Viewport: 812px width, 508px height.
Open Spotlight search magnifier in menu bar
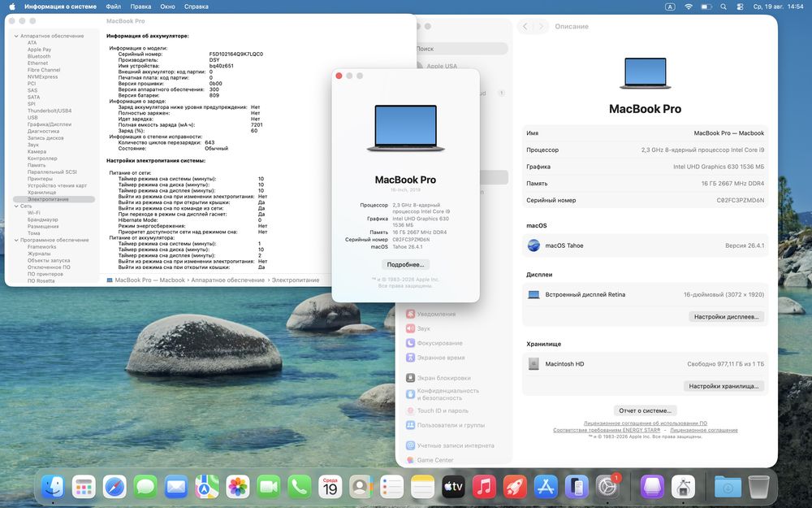(723, 7)
